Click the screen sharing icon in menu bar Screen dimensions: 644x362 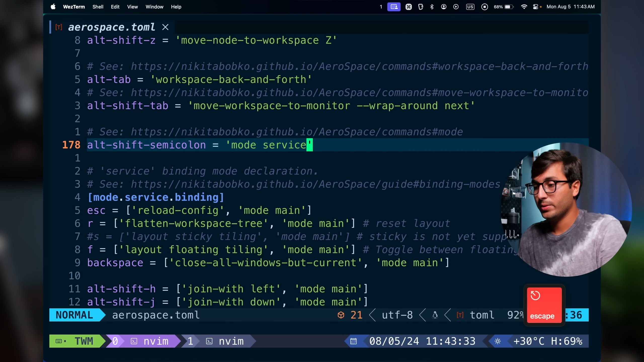tap(394, 7)
